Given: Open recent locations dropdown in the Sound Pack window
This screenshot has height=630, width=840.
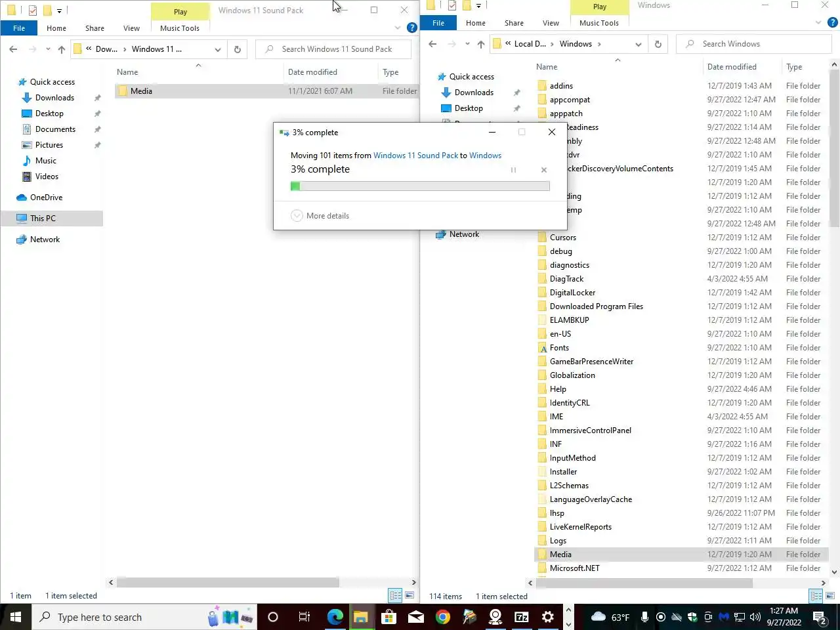Looking at the screenshot, I should coord(48,49).
